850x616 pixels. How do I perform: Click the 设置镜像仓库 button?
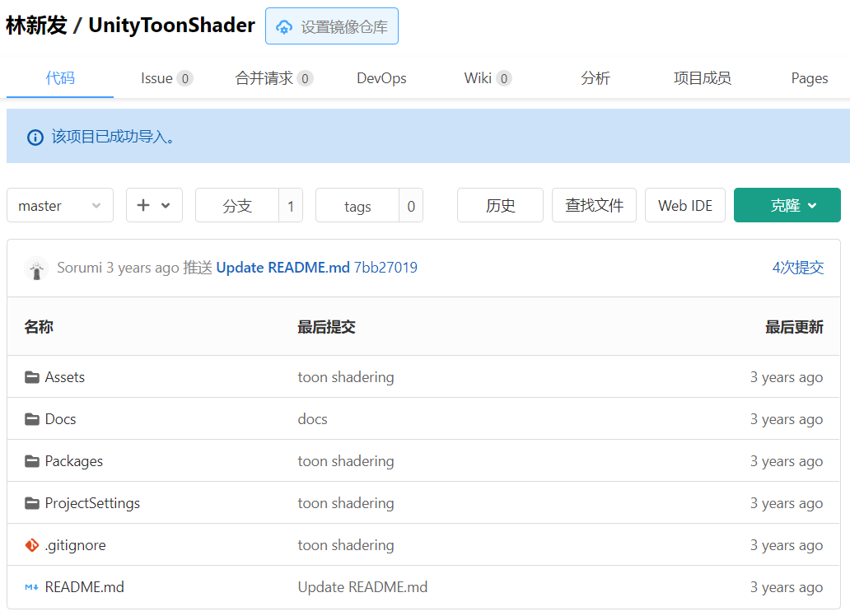[332, 26]
